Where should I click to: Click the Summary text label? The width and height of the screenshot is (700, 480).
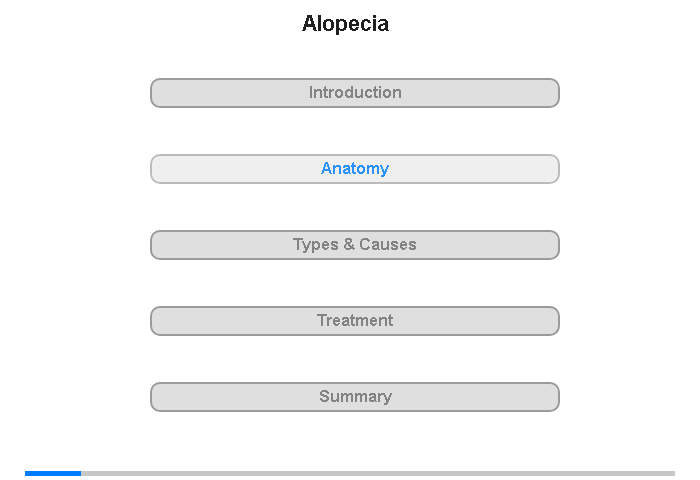click(355, 397)
